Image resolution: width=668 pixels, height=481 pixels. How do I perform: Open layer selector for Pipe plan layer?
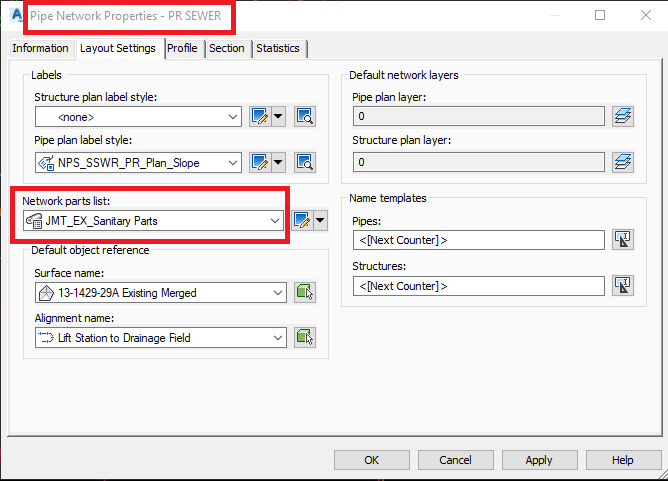click(x=623, y=116)
